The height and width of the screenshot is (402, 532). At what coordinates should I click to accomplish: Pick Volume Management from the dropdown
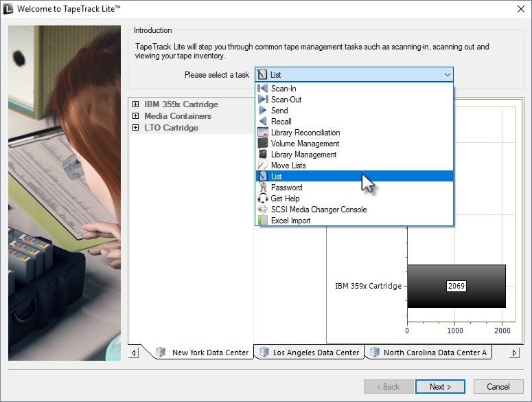click(354, 144)
